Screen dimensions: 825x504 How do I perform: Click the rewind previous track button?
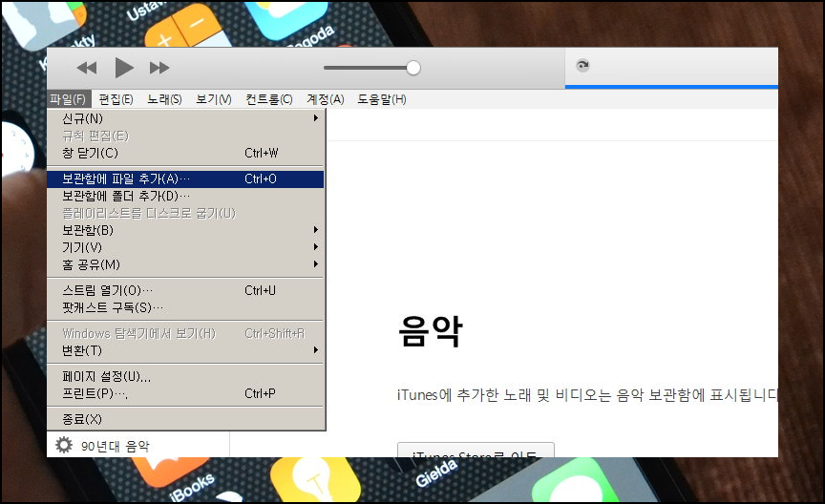tap(87, 68)
